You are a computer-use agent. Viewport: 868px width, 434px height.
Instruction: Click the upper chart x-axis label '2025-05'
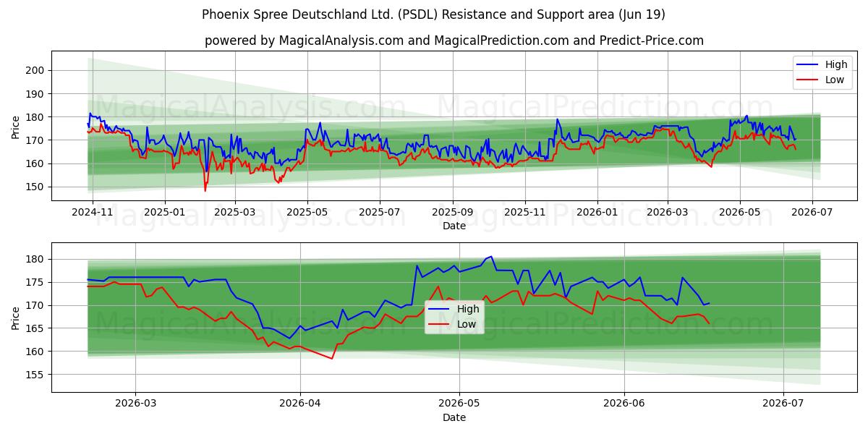(307, 213)
